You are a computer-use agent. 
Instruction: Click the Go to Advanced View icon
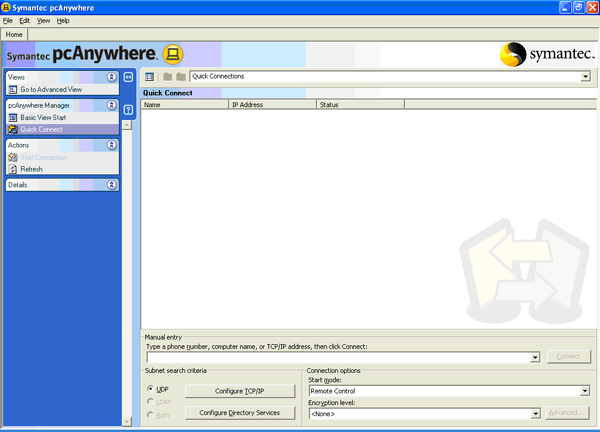point(13,90)
